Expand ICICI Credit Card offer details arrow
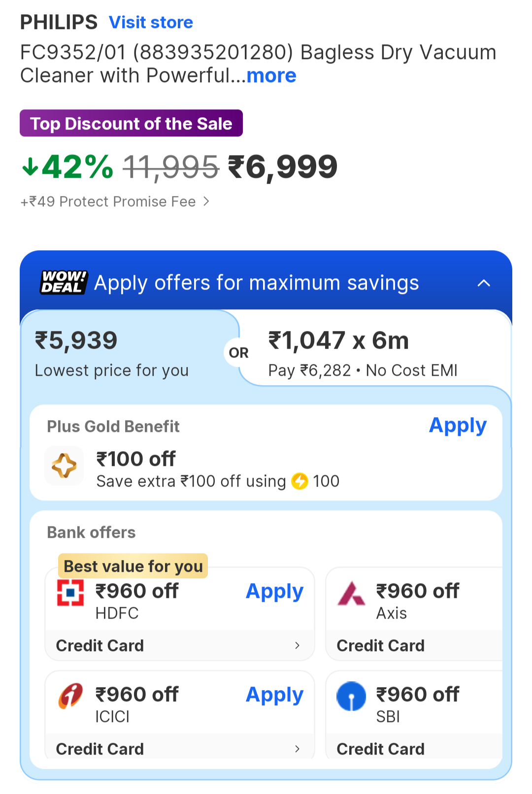This screenshot has width=532, height=794. [297, 749]
